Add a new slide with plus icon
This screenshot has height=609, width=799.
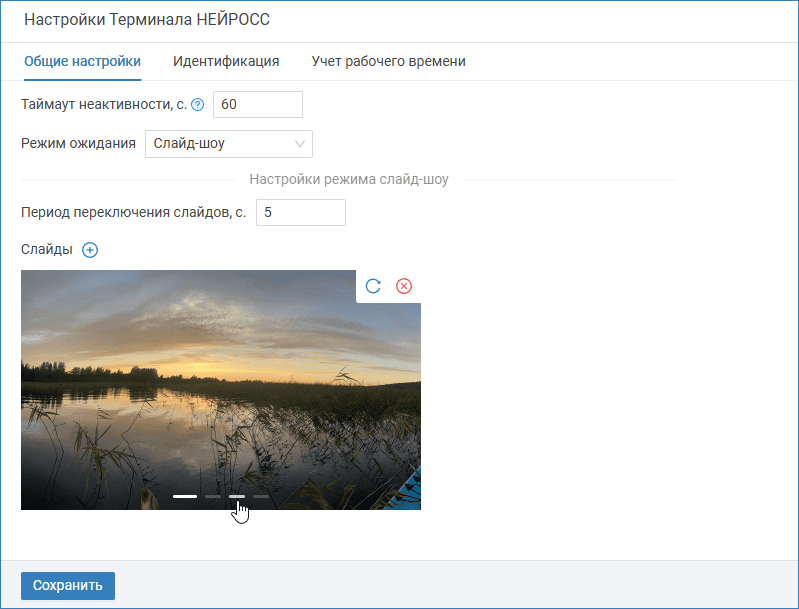tap(90, 250)
